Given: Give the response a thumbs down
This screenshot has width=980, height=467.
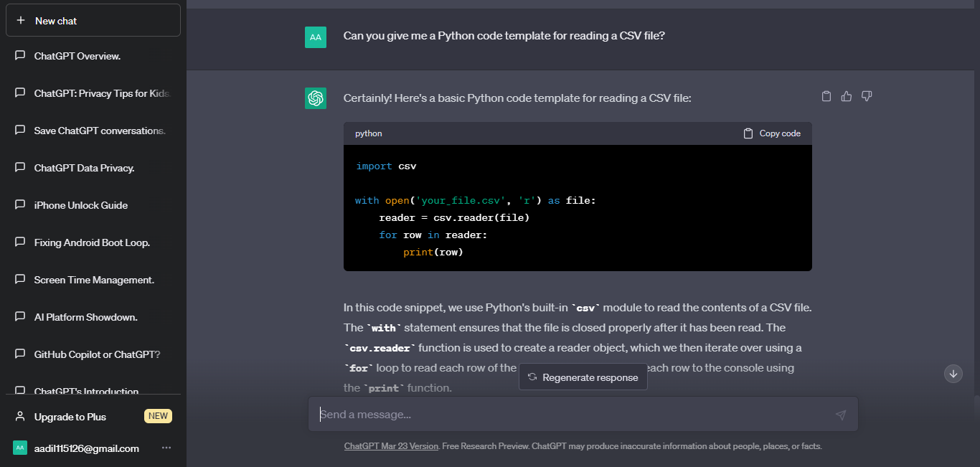Looking at the screenshot, I should (867, 96).
